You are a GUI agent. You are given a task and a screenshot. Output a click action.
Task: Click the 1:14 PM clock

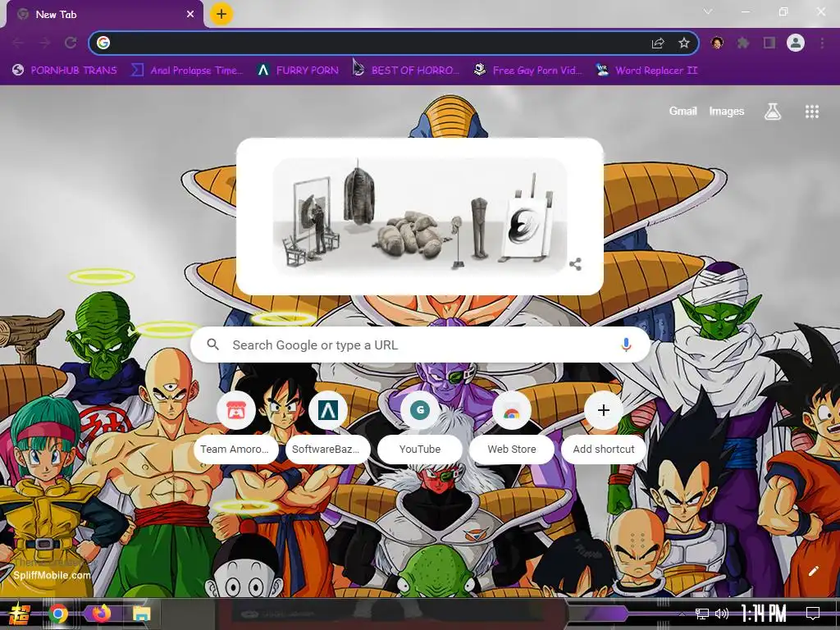point(764,614)
